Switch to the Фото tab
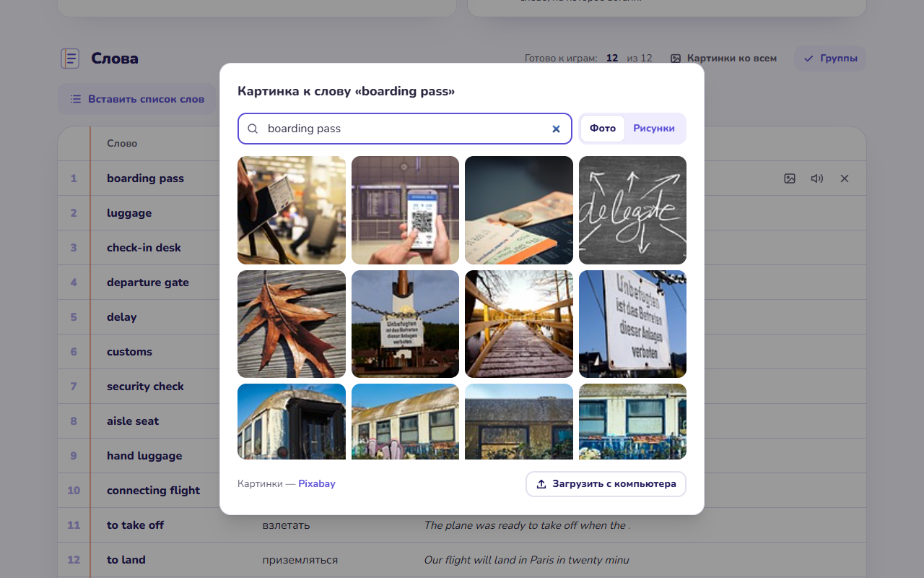The image size is (924, 578). click(603, 129)
